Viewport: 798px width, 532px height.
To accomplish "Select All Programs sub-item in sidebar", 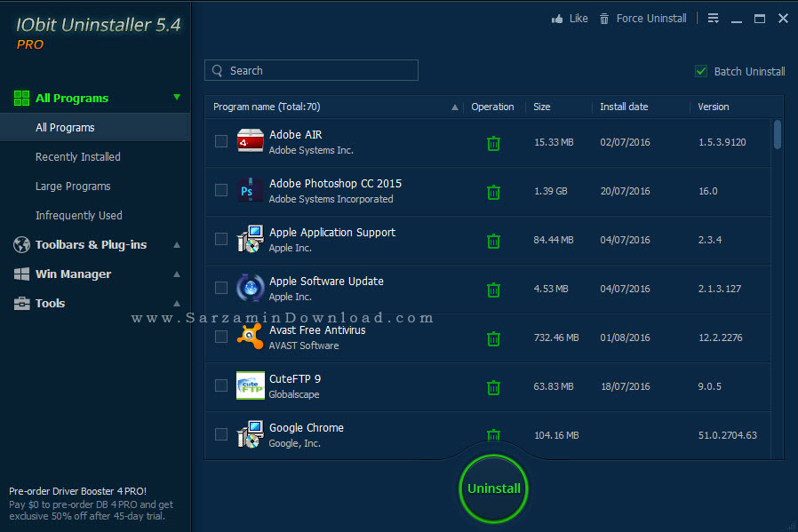I will coord(95,128).
